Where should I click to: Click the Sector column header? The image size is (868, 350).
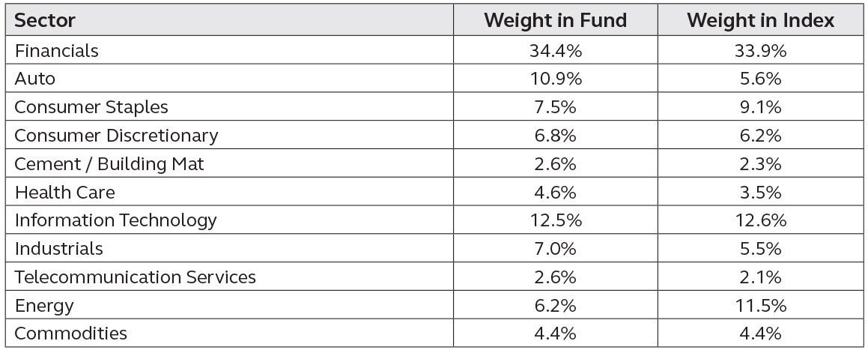click(x=45, y=20)
